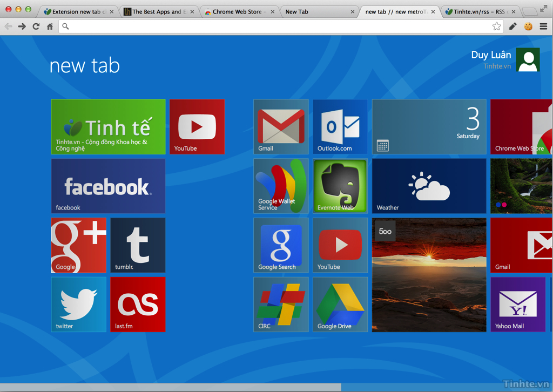Open the small YouTube app tile
This screenshot has width=553, height=392.
coord(340,245)
